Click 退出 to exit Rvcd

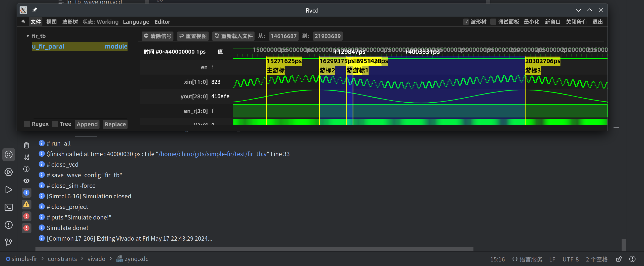[x=597, y=22]
